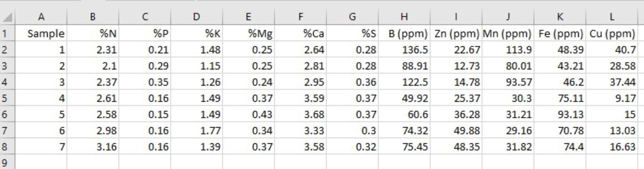Select row 1 header

[x=4, y=34]
